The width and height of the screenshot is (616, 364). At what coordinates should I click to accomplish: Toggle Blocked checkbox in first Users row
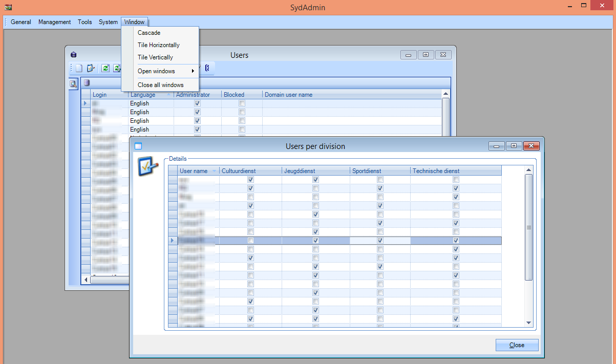(242, 103)
